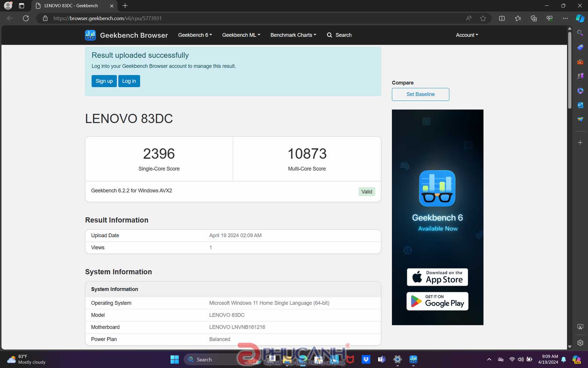Open Windows Start menu
The image size is (588, 368).
(175, 359)
